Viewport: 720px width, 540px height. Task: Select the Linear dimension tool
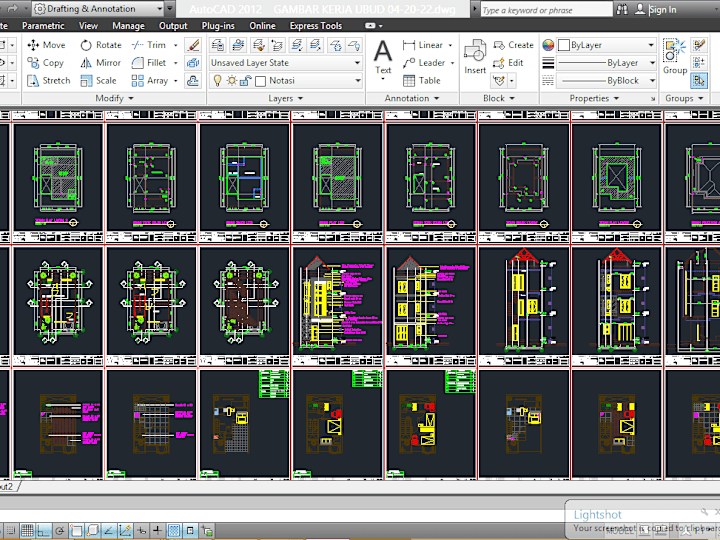(x=422, y=45)
